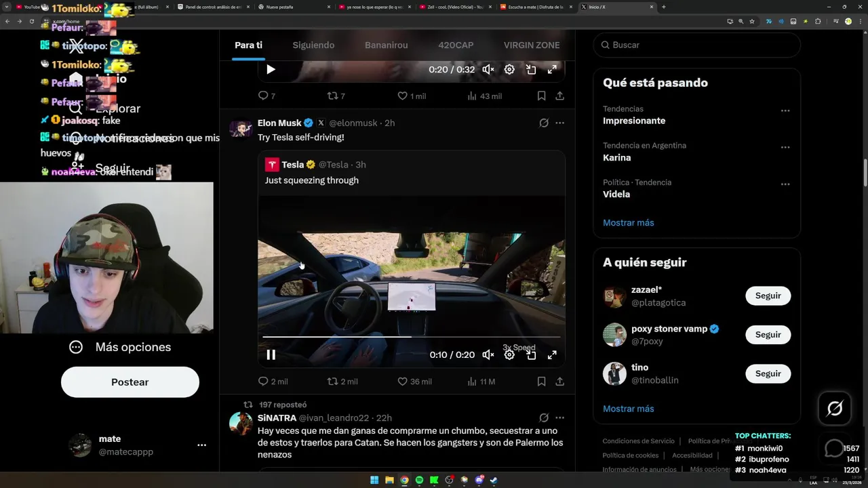Viewport: 868px width, 488px height.
Task: Open a new browser tab with plus
Action: (663, 7)
